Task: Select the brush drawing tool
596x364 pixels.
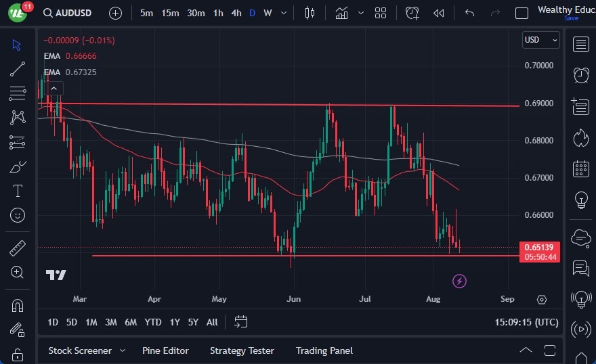Action: (x=18, y=166)
